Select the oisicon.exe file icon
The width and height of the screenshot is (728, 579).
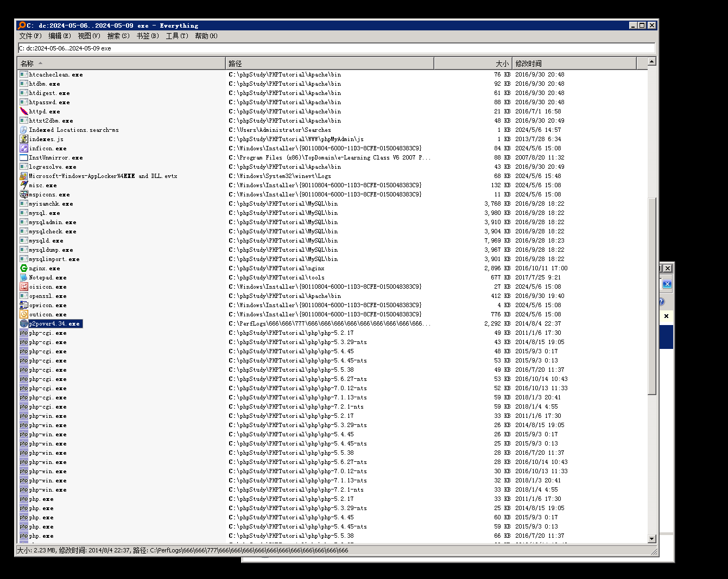24,287
